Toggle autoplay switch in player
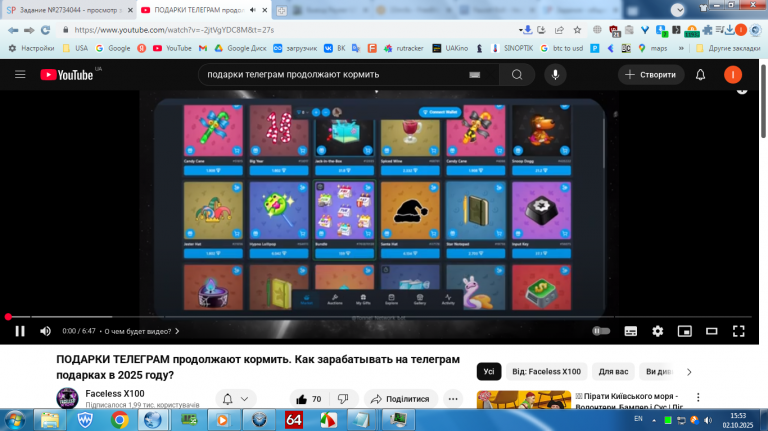768x431 pixels. [x=601, y=331]
